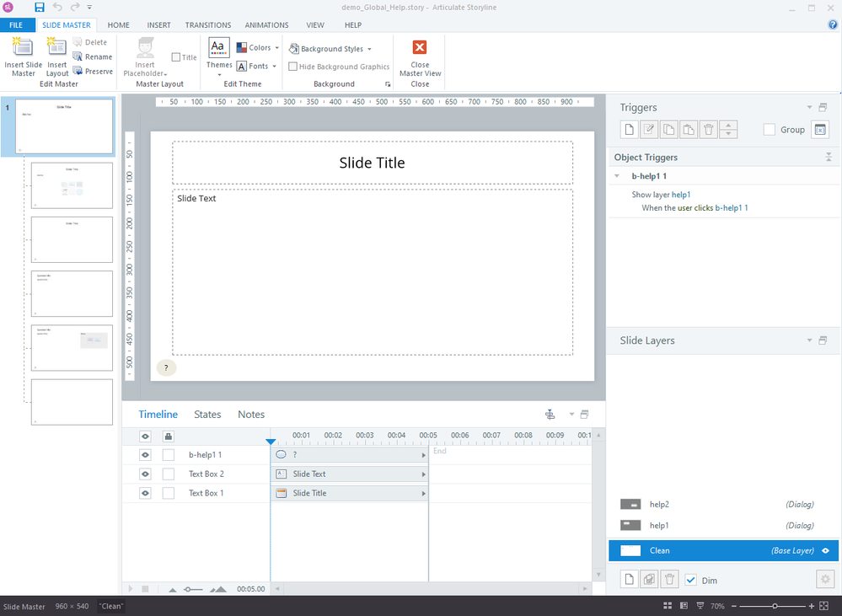The width and height of the screenshot is (842, 616).
Task: Open layer properties gear icon
Action: [x=824, y=579]
